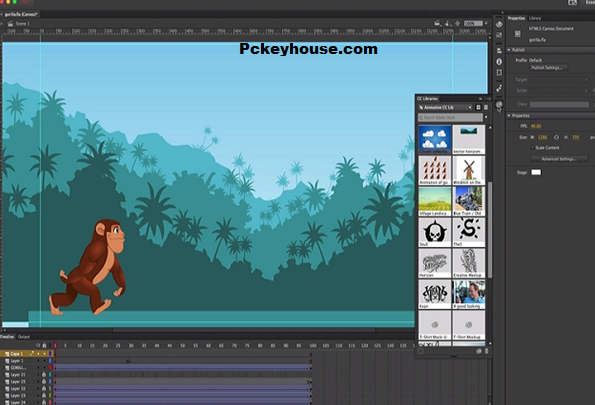Screen dimensions: 595x405
Task: Open the Info panel icon in the dock
Action: point(499,61)
